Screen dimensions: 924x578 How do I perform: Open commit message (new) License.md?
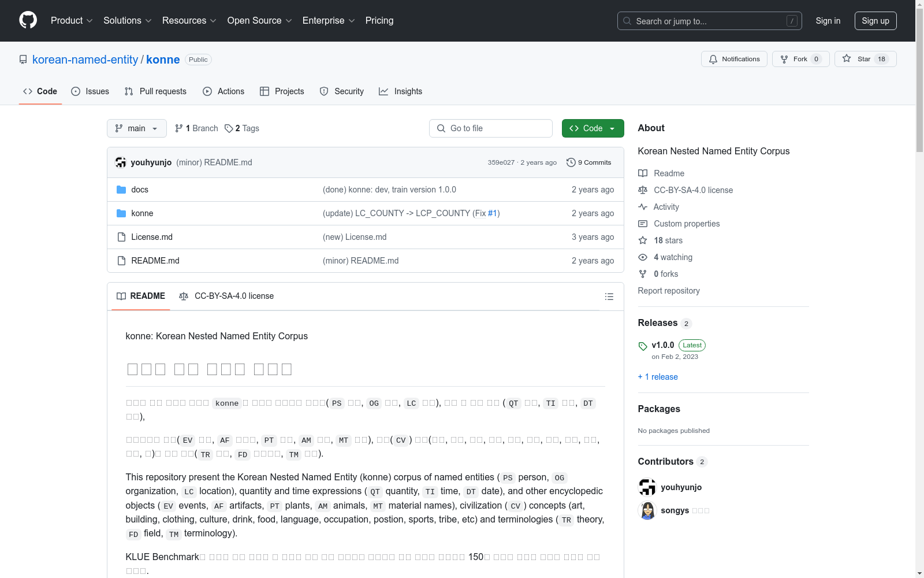(355, 237)
